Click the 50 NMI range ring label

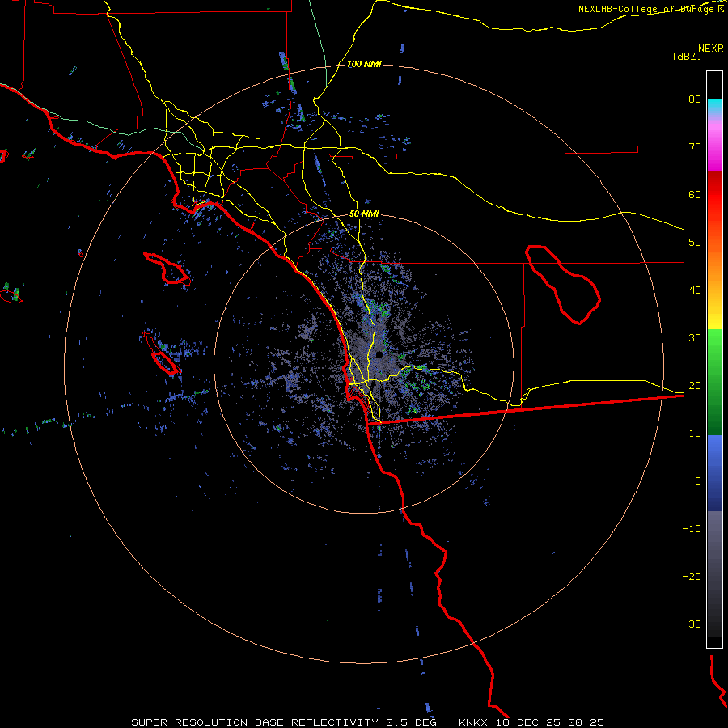[364, 214]
